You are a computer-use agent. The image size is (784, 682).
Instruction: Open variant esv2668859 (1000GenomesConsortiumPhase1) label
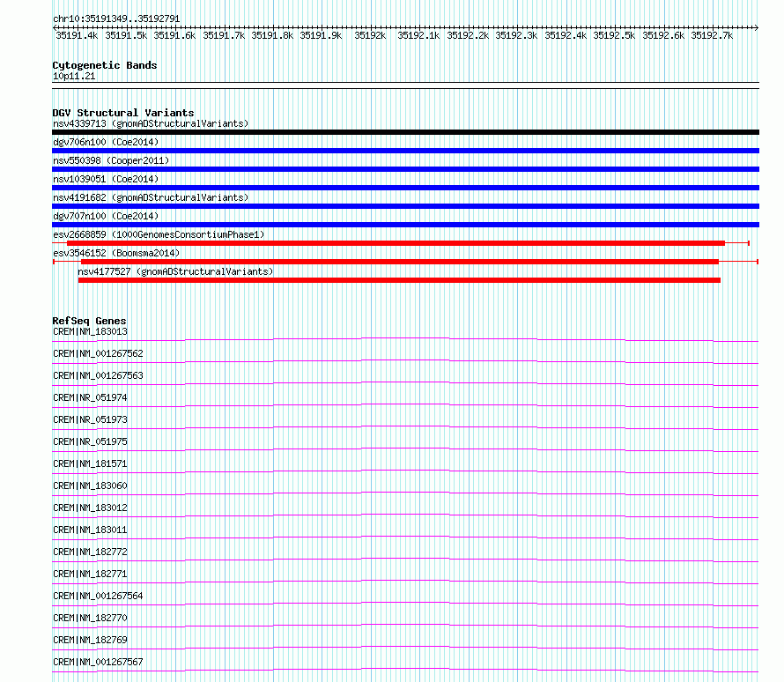[159, 234]
